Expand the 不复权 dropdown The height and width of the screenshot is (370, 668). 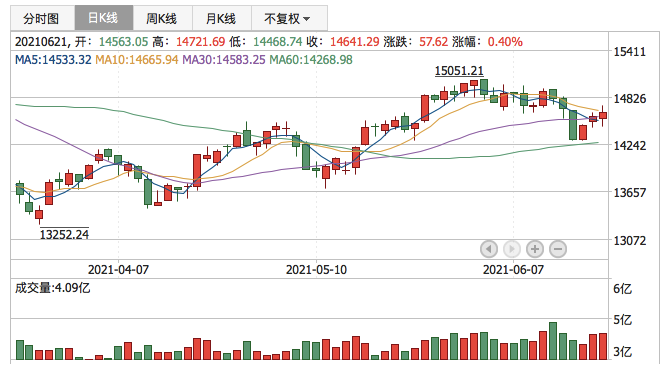[x=289, y=18]
